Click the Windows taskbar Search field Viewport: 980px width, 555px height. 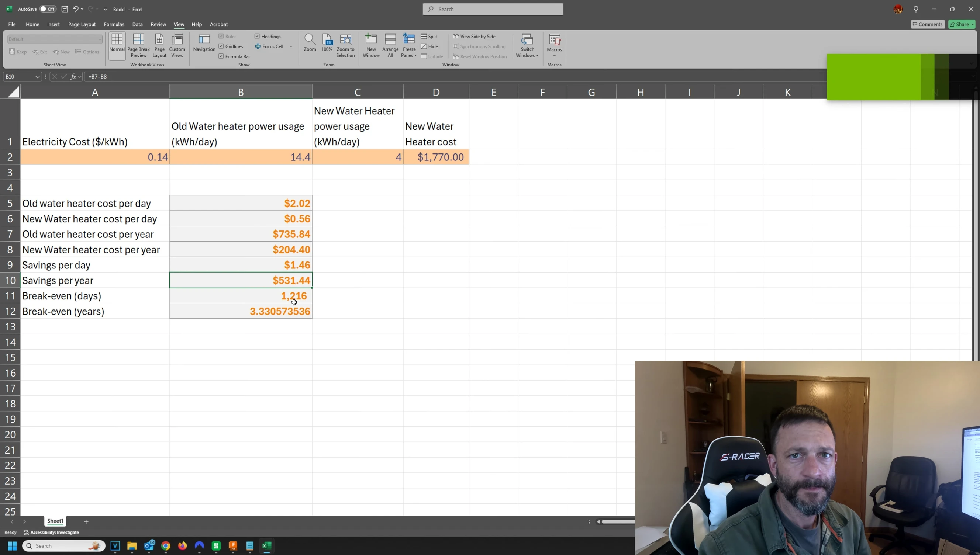tap(64, 546)
